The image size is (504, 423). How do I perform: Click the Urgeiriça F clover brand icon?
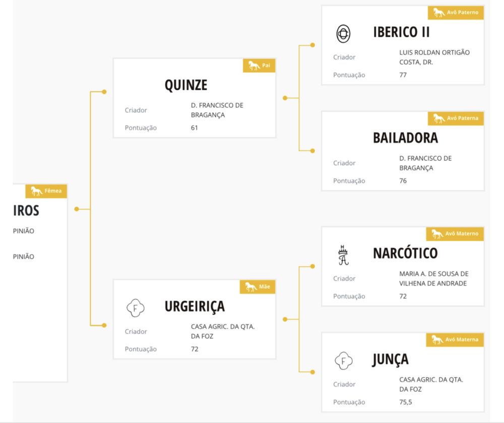tap(135, 308)
